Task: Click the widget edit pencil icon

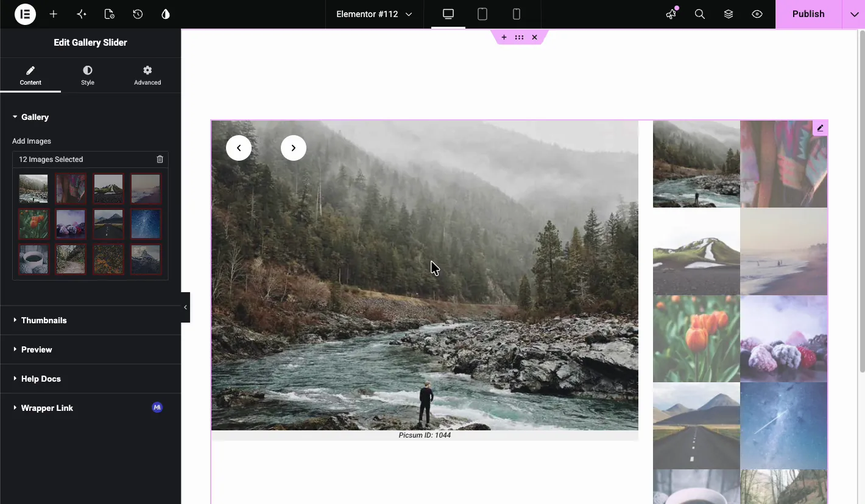Action: pyautogui.click(x=820, y=128)
